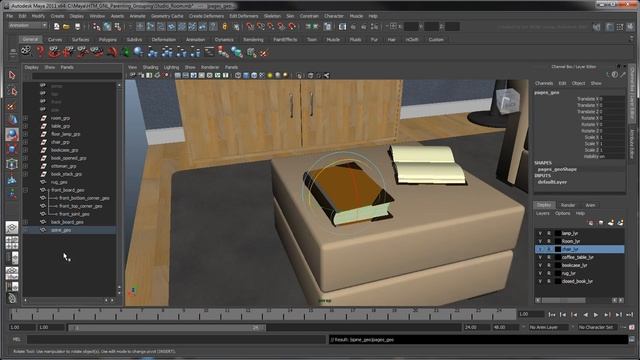Switch to the Render layer tab
This screenshot has width=640, height=360.
[568, 205]
